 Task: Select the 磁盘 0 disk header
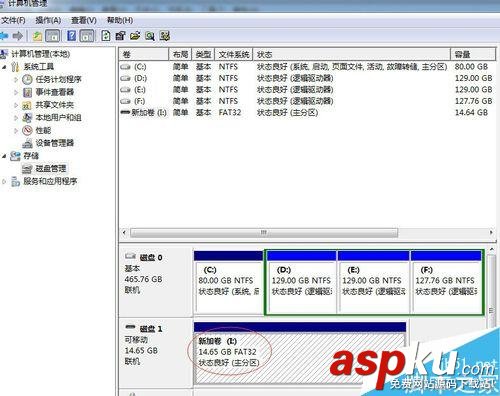156,282
